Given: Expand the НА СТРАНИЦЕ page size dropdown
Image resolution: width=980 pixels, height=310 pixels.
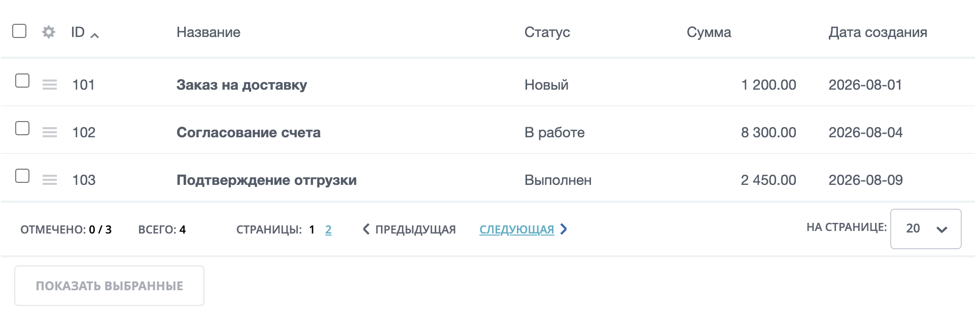Looking at the screenshot, I should pos(926,229).
